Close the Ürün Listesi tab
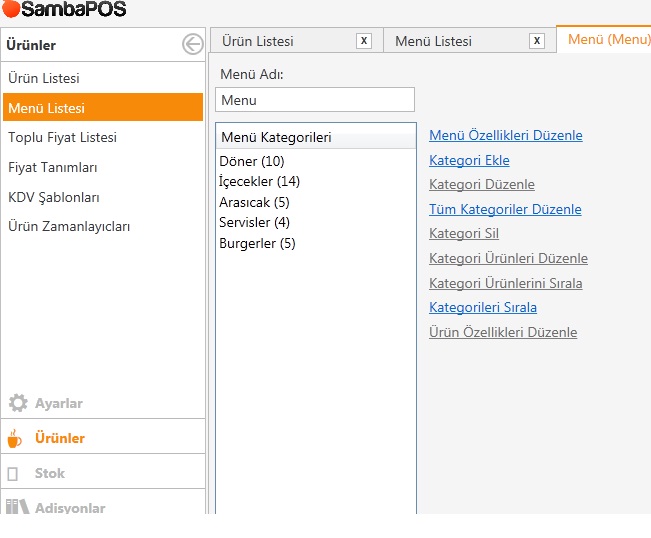The height and width of the screenshot is (538, 651). click(364, 41)
